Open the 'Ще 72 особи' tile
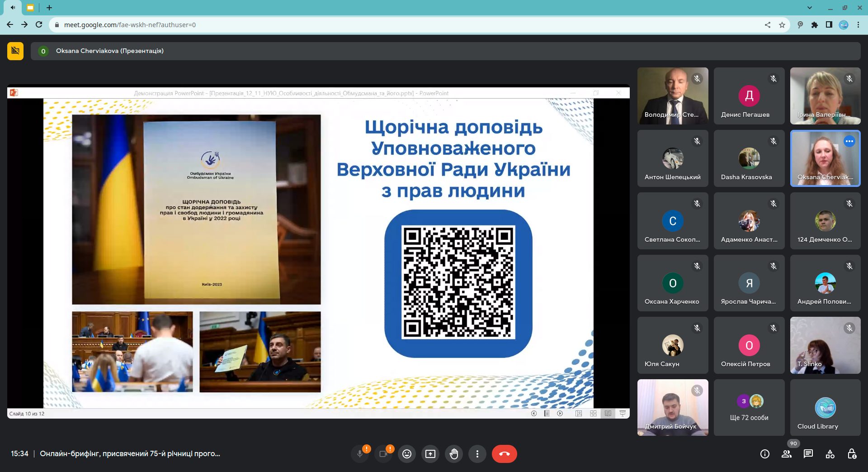 pos(749,408)
